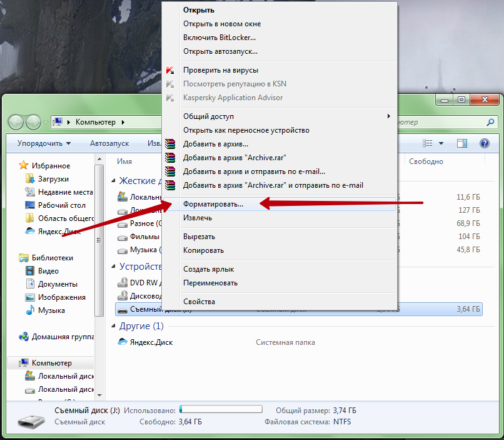Viewport: 504px width, 440px height.
Task: Click the Видео library icon in sidebar
Action: tap(30, 271)
